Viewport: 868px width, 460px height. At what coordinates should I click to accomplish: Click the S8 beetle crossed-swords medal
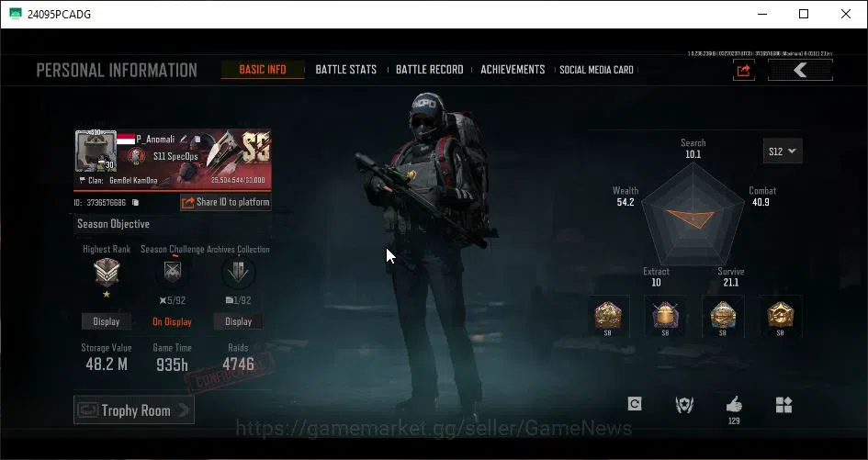[x=665, y=316]
